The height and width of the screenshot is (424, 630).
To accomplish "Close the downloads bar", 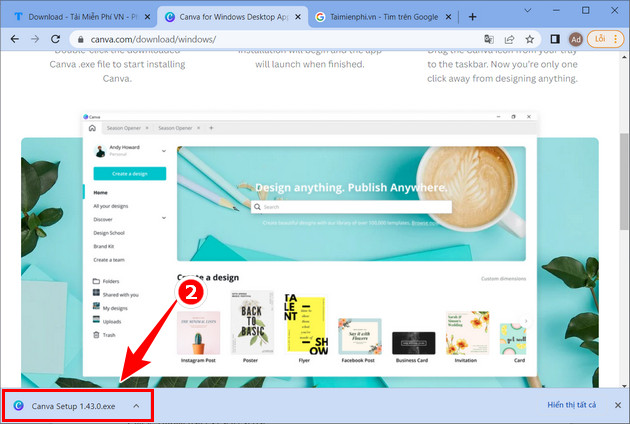I will coord(618,405).
